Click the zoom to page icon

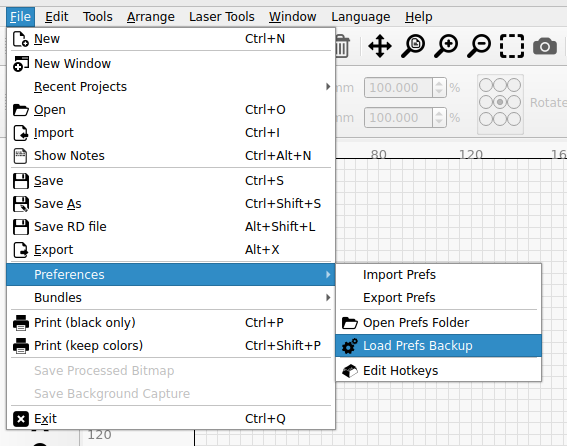tap(413, 46)
